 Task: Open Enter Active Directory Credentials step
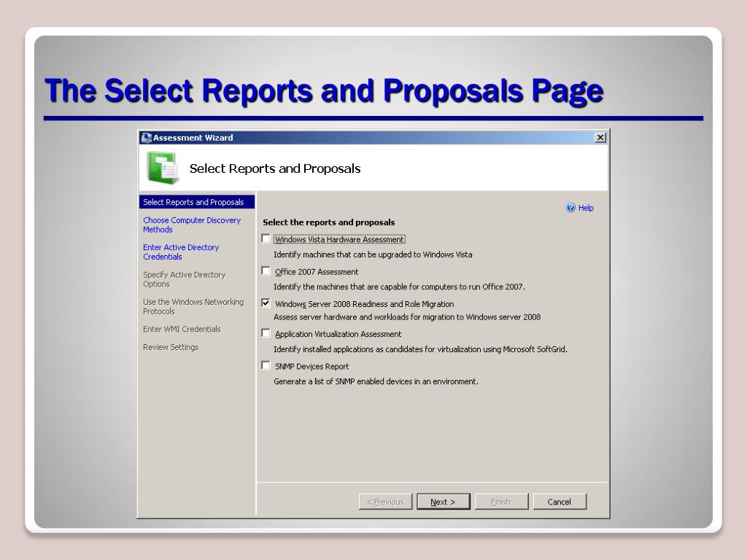click(x=181, y=252)
